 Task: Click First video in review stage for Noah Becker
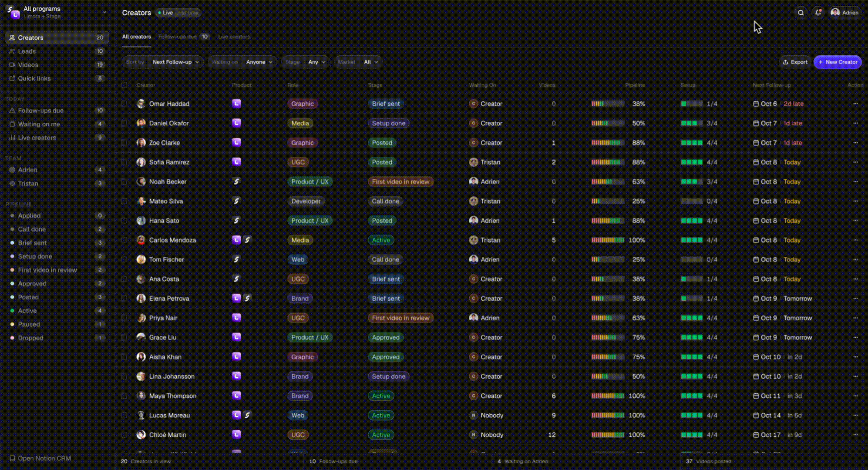[x=400, y=181]
